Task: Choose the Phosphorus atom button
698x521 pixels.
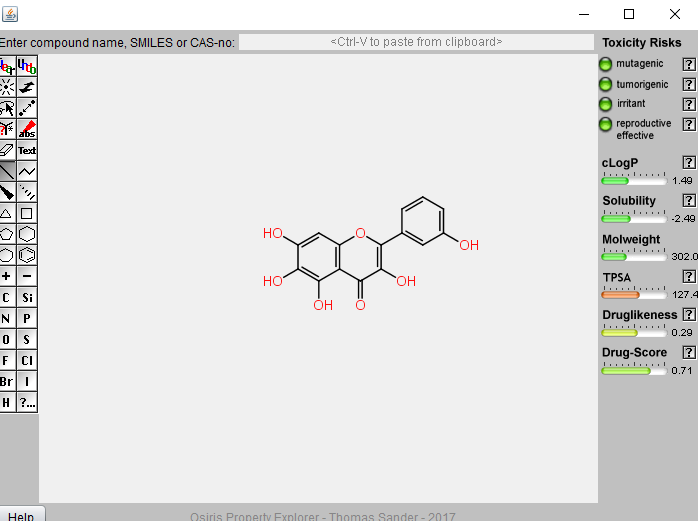Action: coord(27,318)
